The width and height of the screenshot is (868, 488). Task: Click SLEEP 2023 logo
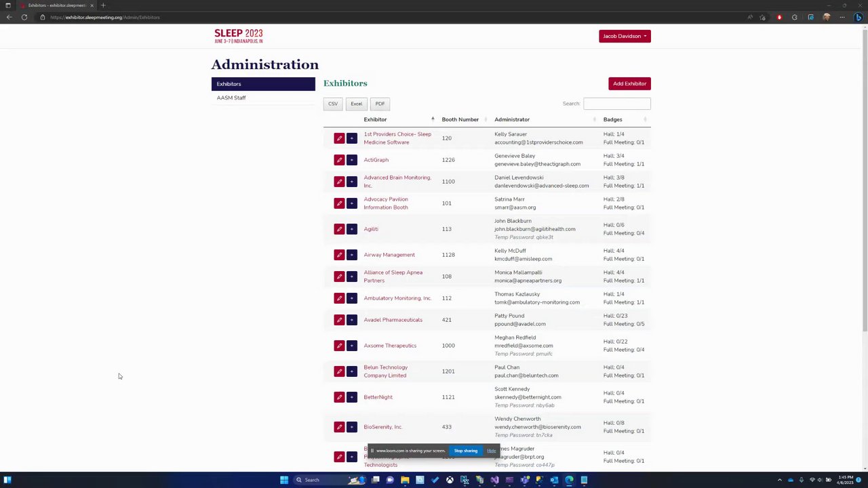pos(238,36)
